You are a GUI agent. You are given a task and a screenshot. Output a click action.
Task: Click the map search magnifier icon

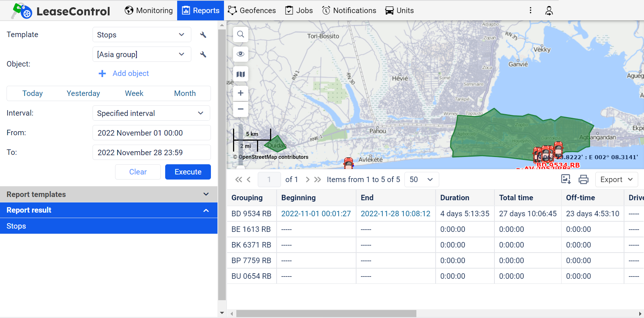[240, 35]
